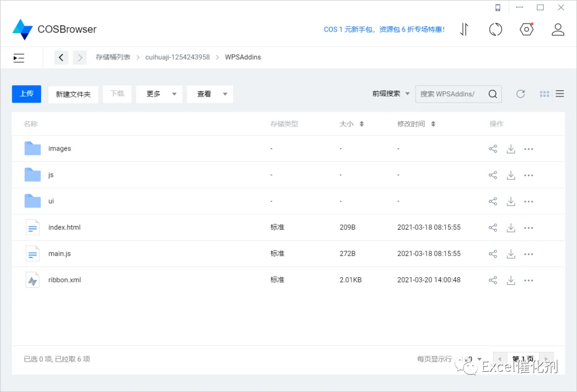Share the js folder
The width and height of the screenshot is (577, 392).
pos(493,175)
